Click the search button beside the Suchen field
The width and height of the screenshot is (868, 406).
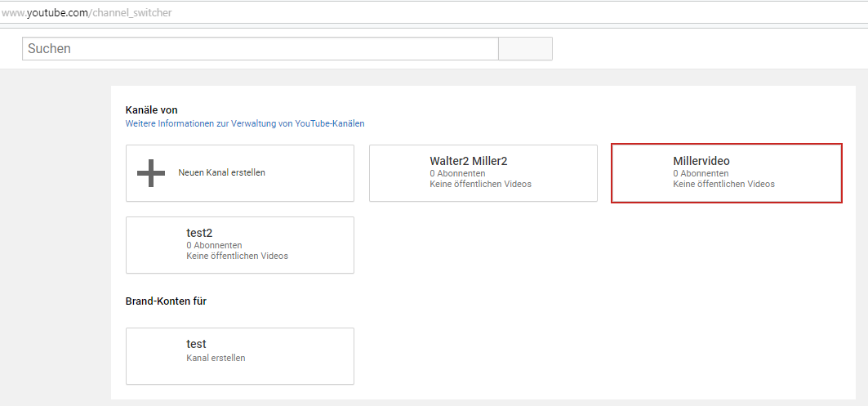[525, 49]
